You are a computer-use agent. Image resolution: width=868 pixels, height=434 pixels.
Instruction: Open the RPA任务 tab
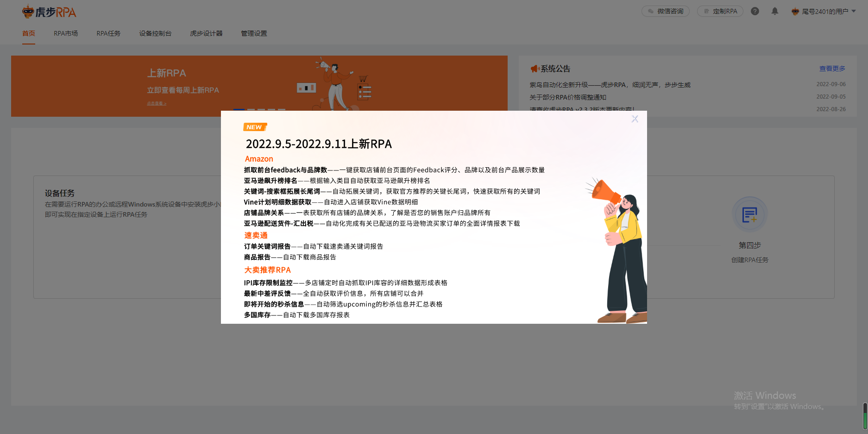point(108,33)
